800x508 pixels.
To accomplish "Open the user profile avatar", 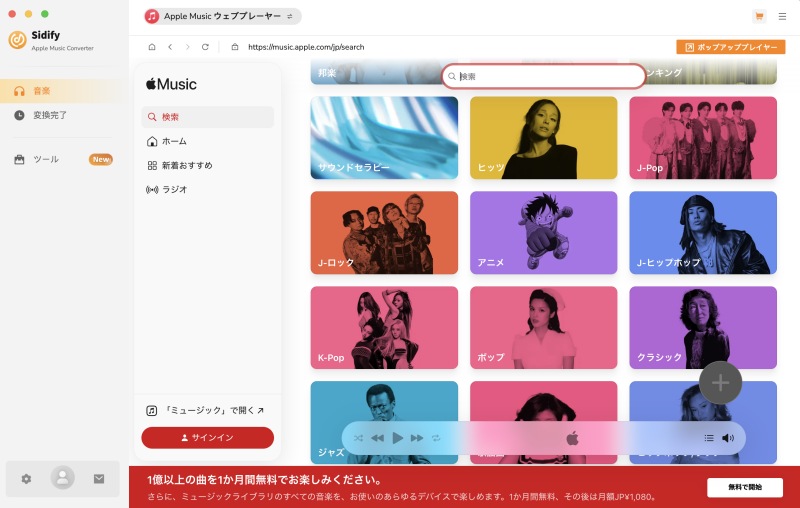I will pyautogui.click(x=63, y=478).
